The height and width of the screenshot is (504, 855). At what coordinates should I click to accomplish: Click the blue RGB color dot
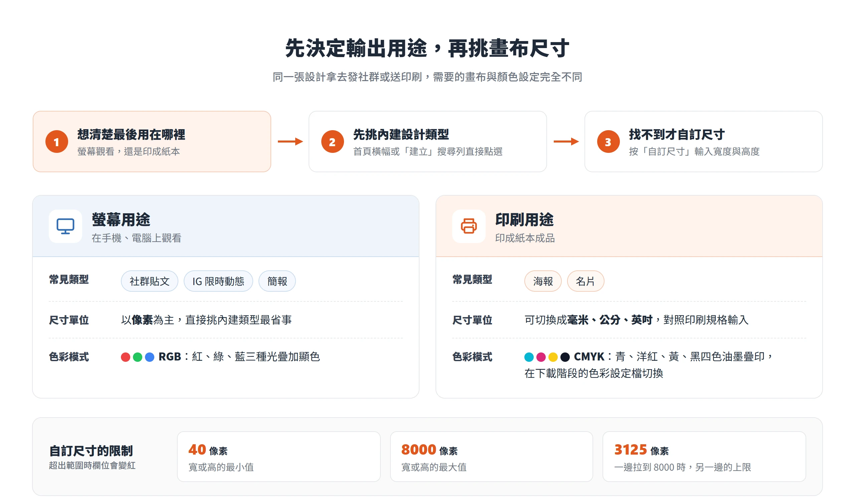[x=150, y=357]
